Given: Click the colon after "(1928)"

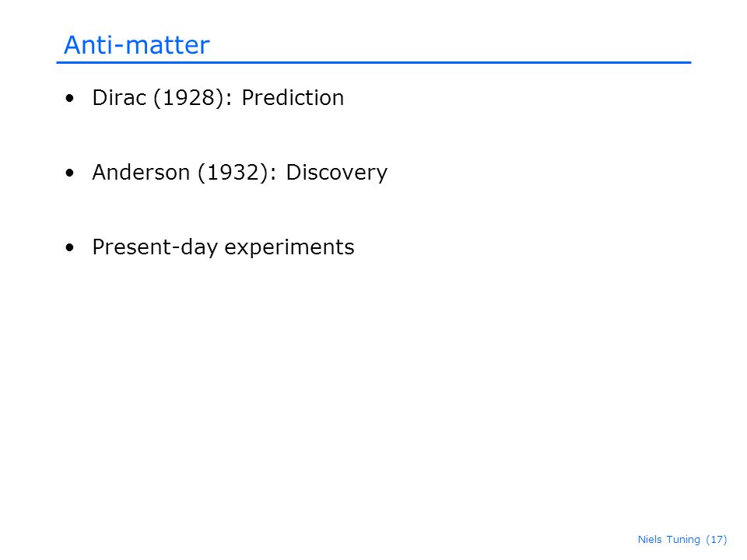Looking at the screenshot, I should tap(229, 100).
